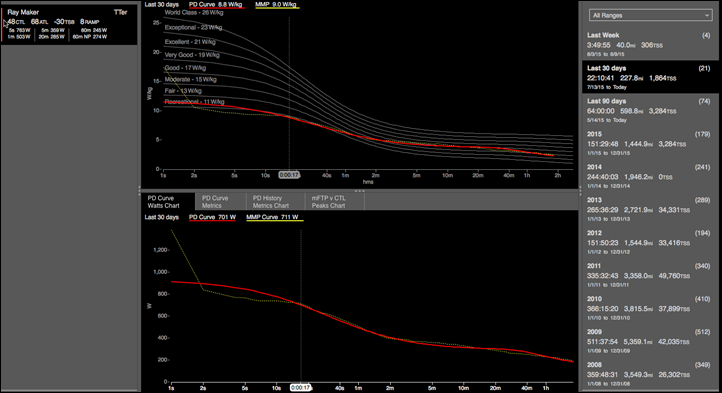This screenshot has height=393, width=722.
Task: Toggle MMP Curve 711 W legend
Action: click(274, 217)
